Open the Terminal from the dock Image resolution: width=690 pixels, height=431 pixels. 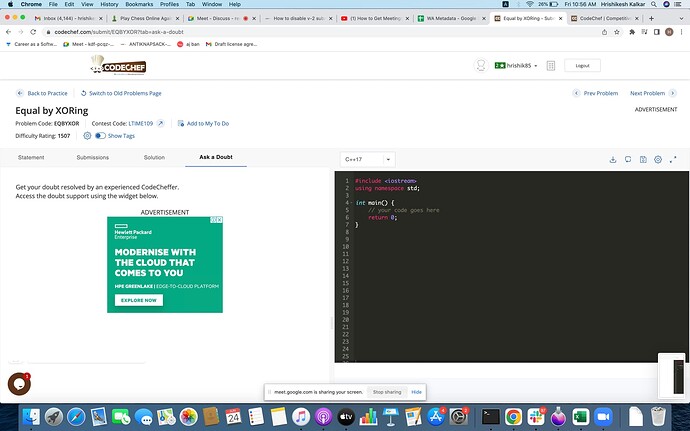click(491, 416)
